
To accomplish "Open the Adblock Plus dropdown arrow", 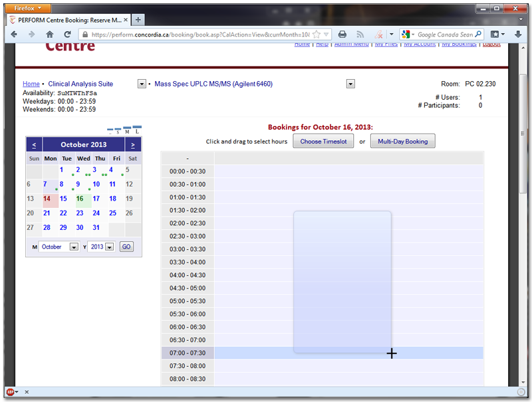I will [x=17, y=392].
